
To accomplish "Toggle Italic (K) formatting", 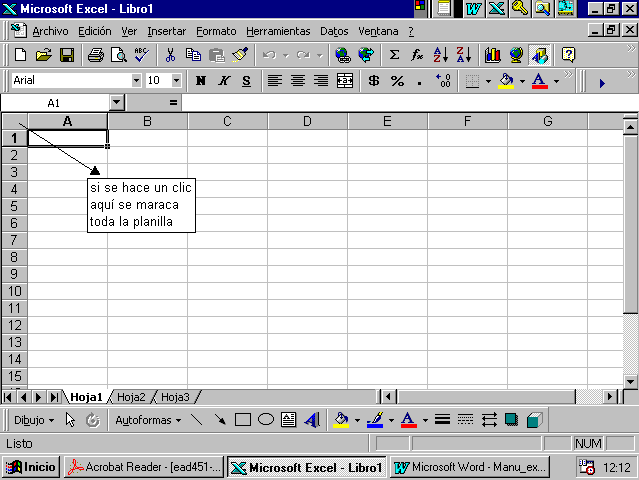I will coord(223,81).
